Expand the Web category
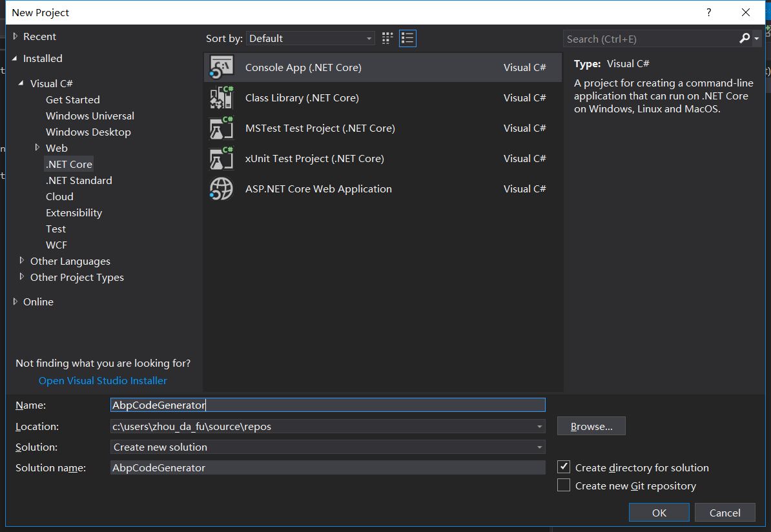771x532 pixels. coord(37,147)
